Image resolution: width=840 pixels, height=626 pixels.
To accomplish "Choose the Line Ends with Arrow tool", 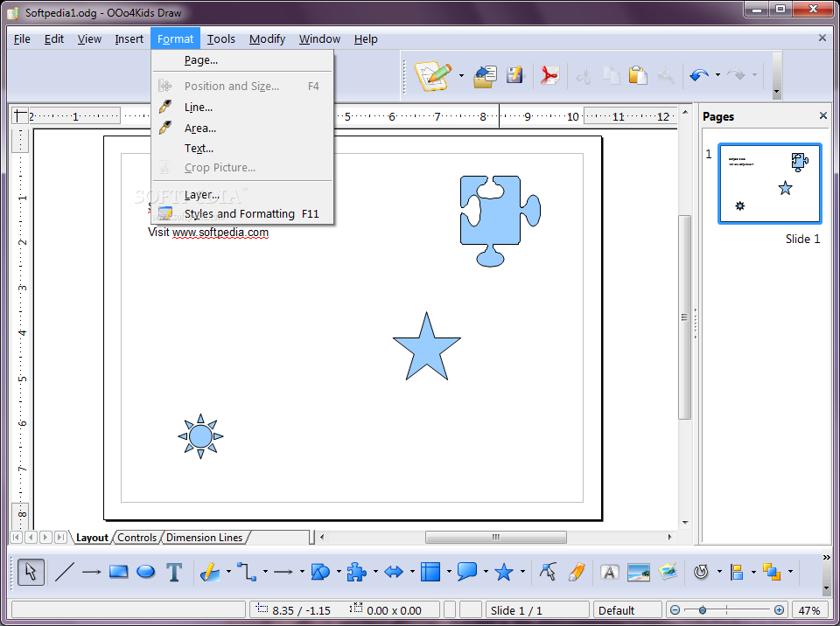I will point(91,572).
